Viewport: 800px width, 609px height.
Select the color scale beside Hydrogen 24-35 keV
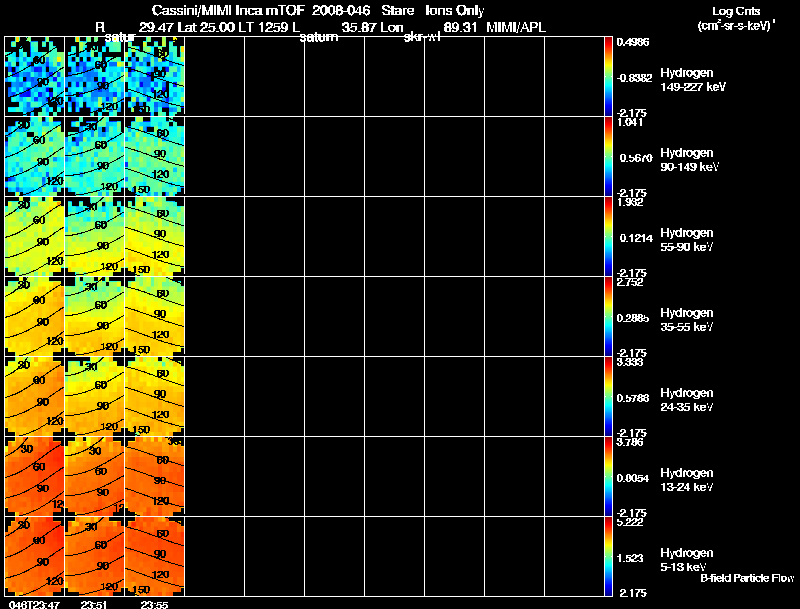tap(609, 396)
